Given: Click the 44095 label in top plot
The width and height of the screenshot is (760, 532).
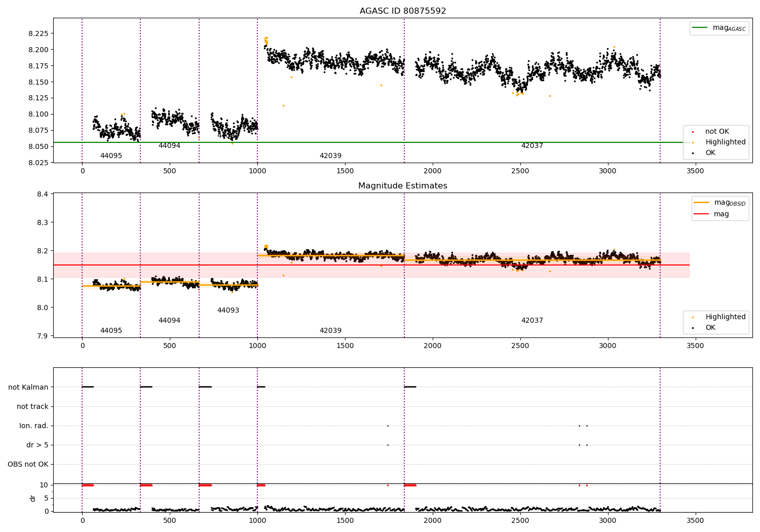Looking at the screenshot, I should [111, 156].
